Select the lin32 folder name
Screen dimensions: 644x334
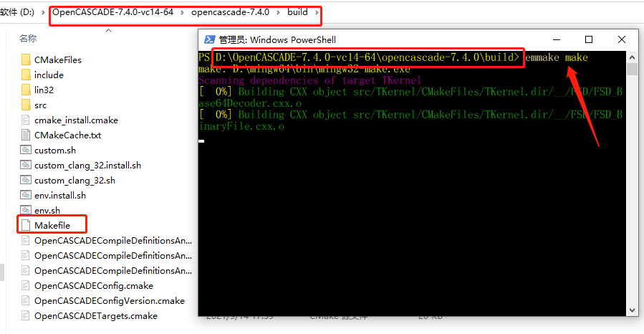point(44,90)
